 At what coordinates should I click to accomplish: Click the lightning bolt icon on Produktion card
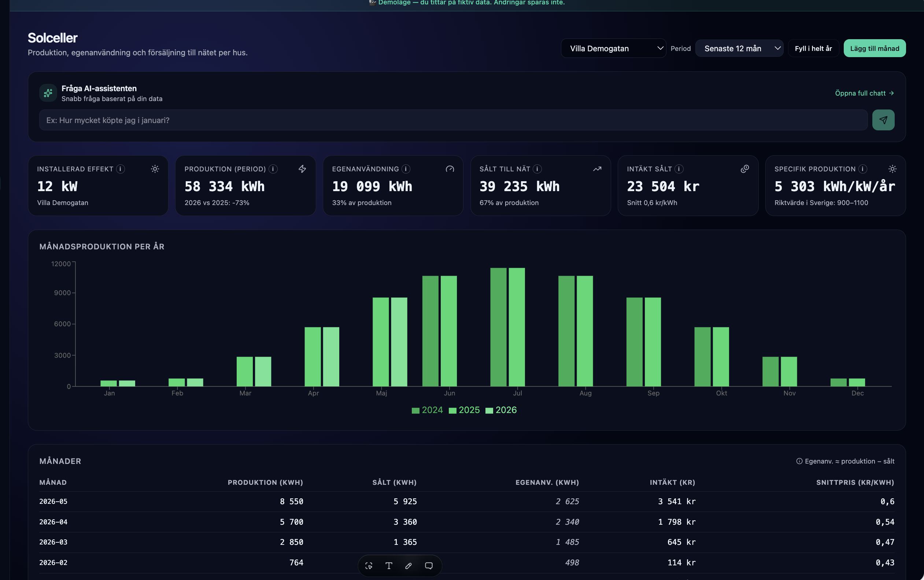pyautogui.click(x=302, y=169)
